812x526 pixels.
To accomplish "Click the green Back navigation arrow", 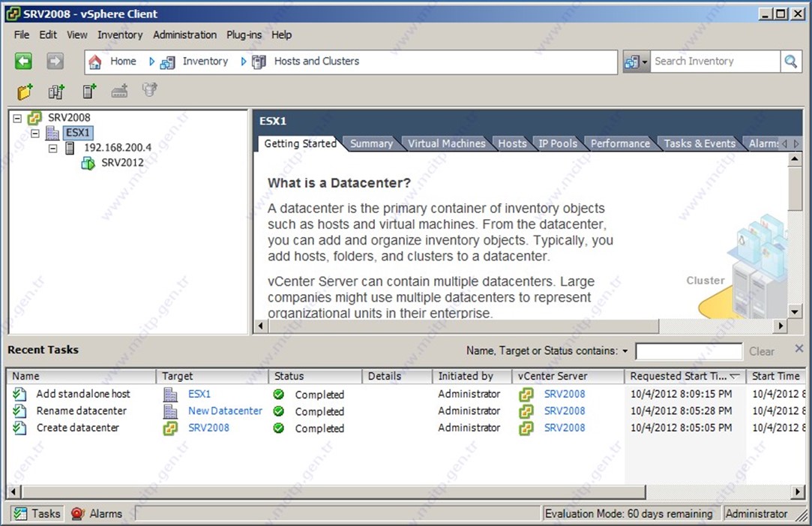I will (23, 61).
